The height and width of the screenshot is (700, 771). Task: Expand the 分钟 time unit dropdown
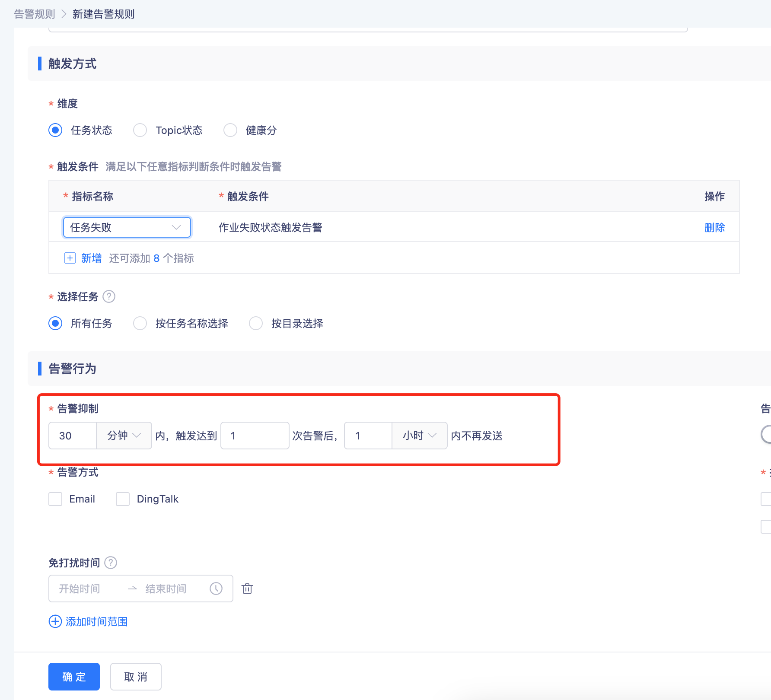pos(124,436)
